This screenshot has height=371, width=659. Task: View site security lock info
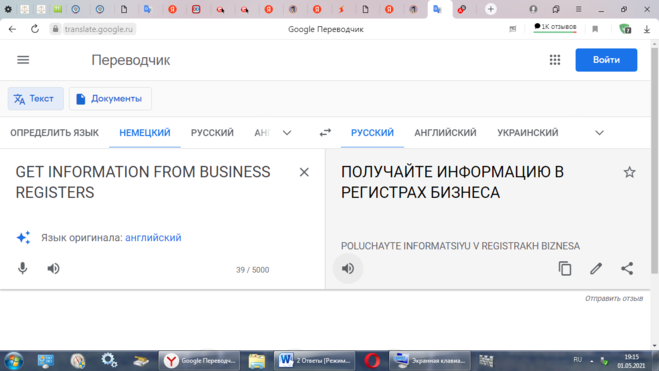(x=55, y=29)
